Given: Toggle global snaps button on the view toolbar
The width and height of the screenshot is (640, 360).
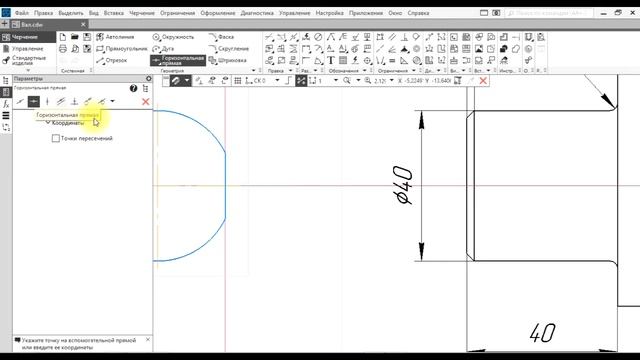Looking at the screenshot, I should (x=176, y=81).
